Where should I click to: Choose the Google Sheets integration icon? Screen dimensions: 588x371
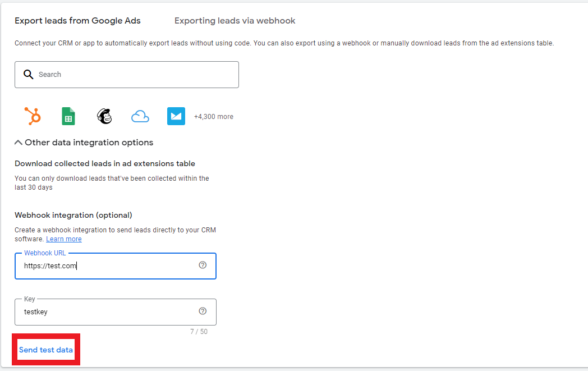coord(68,116)
